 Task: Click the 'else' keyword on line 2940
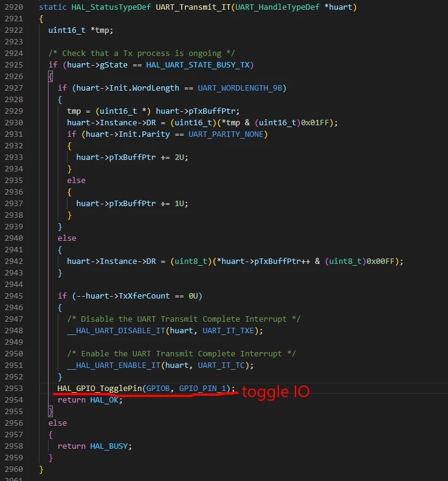click(67, 238)
